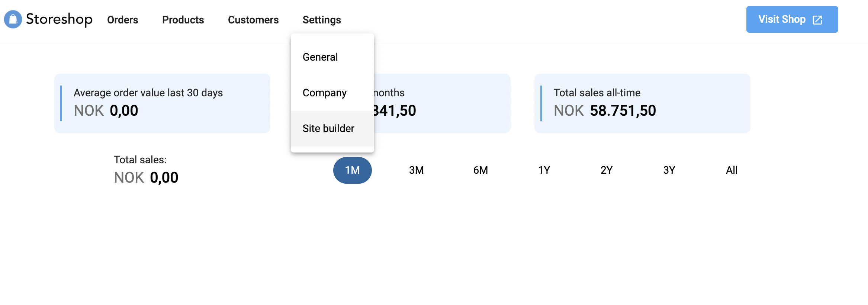Select the 1M time range
The height and width of the screenshot is (305, 868).
click(x=352, y=170)
